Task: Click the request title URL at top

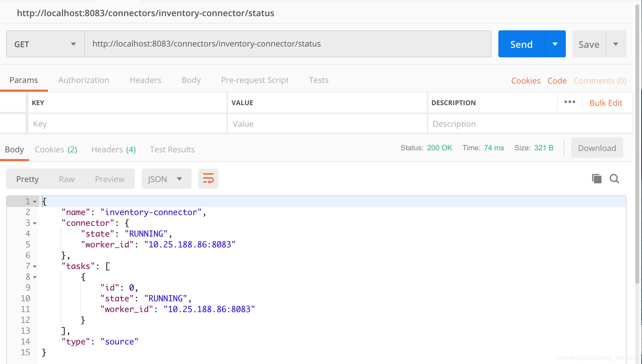Action: pyautogui.click(x=146, y=13)
